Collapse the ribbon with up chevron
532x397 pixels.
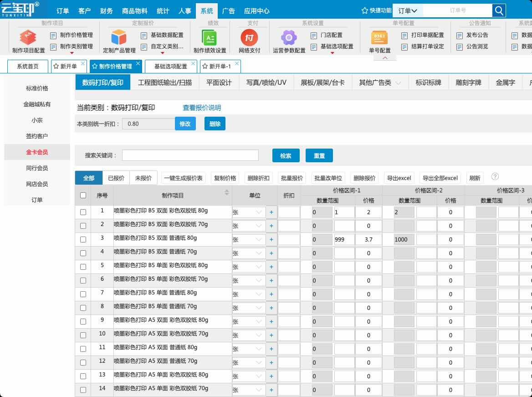point(385,58)
